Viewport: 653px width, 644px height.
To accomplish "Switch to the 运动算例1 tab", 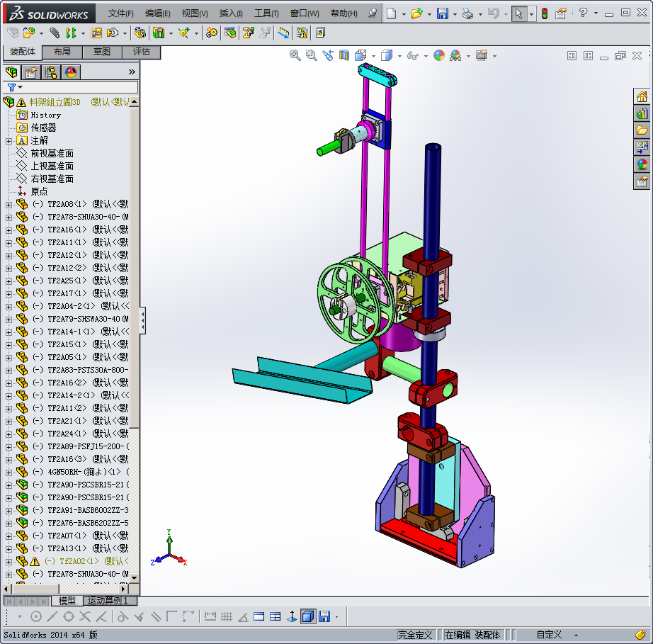I will (x=108, y=600).
